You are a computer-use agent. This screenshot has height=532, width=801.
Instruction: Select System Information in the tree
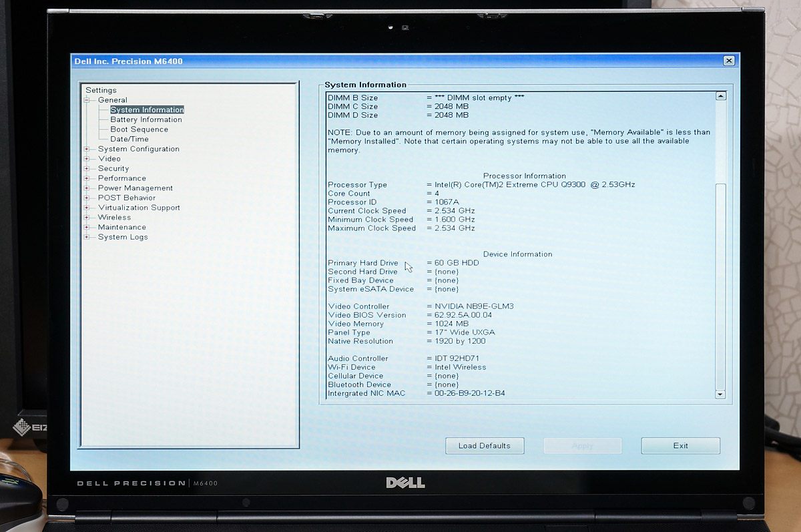point(147,109)
